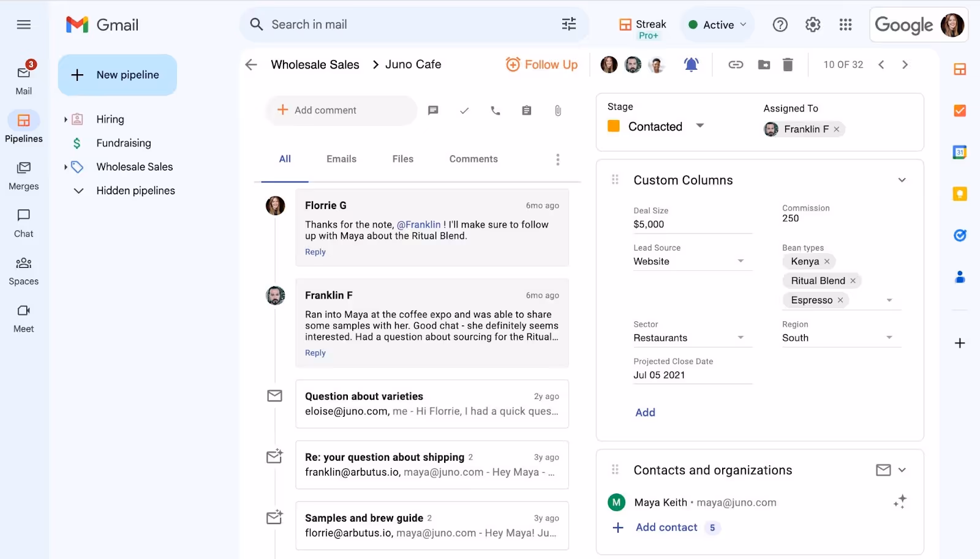980x559 pixels.
Task: Click the Search in mail field
Action: point(415,25)
